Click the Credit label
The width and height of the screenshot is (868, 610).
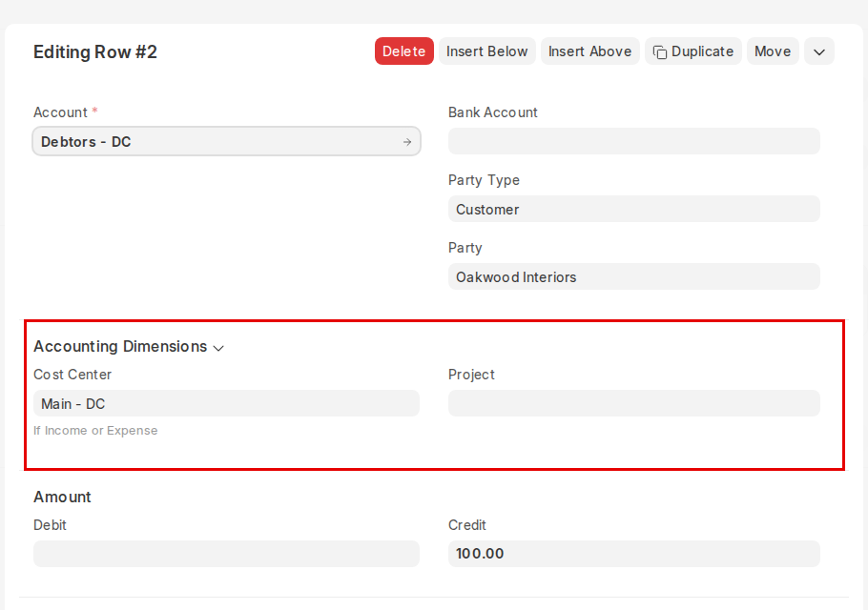466,525
